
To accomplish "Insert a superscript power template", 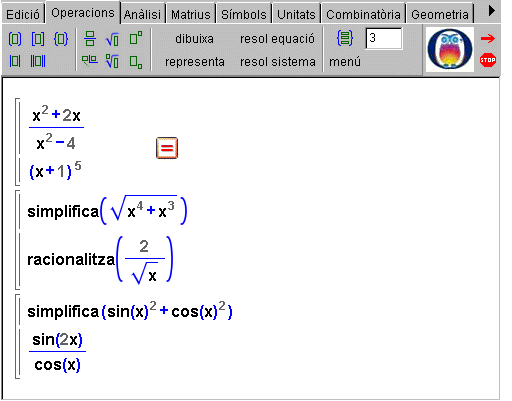I will point(136,38).
